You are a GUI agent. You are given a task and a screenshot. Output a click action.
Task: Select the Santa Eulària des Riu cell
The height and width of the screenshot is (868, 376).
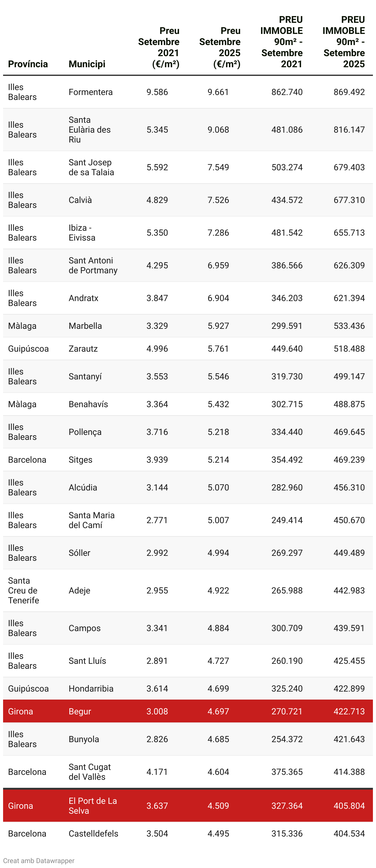(90, 130)
